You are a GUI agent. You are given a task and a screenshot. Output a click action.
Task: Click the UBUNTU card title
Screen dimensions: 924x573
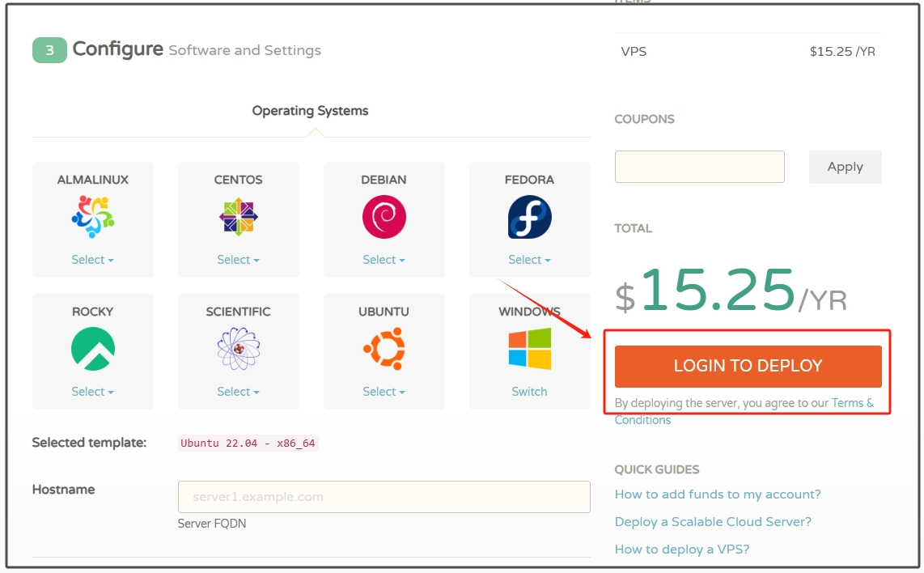(384, 312)
